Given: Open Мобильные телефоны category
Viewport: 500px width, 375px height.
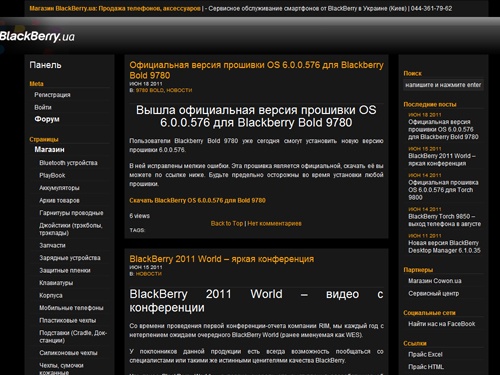Looking at the screenshot, I should click(71, 308).
